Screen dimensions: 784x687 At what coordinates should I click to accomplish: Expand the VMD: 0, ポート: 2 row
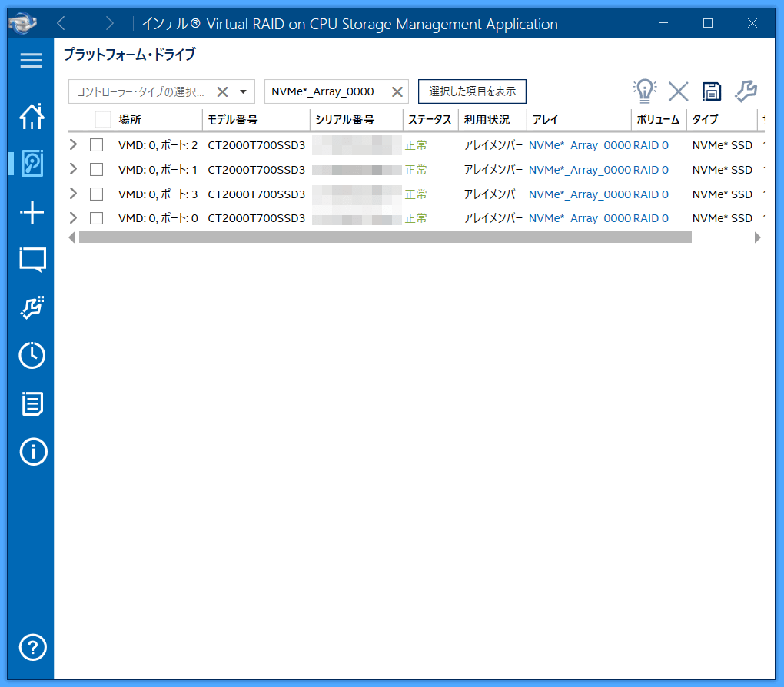(74, 144)
